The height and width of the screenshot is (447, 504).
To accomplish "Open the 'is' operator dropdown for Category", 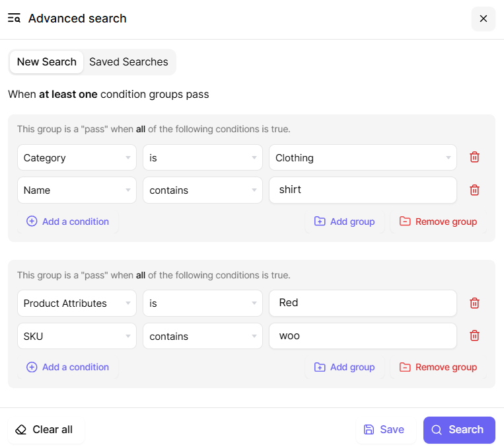I will point(203,157).
